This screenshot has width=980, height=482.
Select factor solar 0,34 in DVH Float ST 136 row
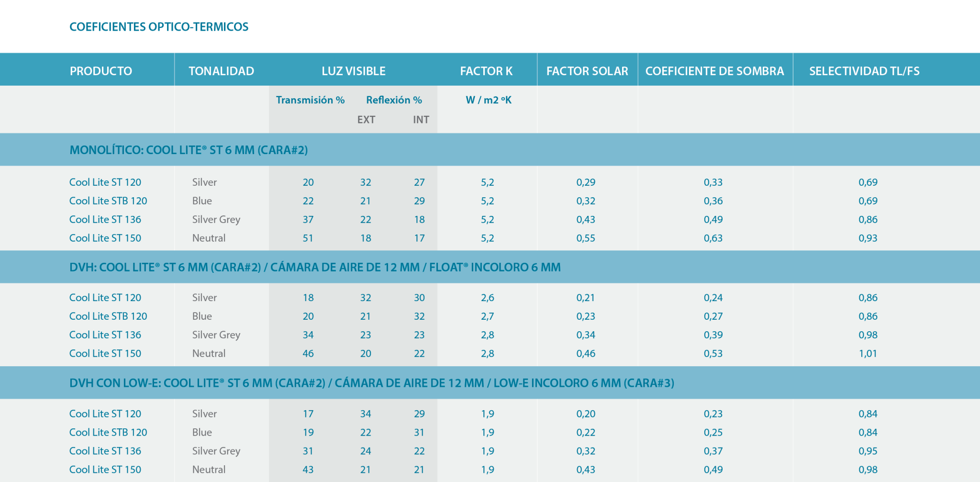click(586, 335)
